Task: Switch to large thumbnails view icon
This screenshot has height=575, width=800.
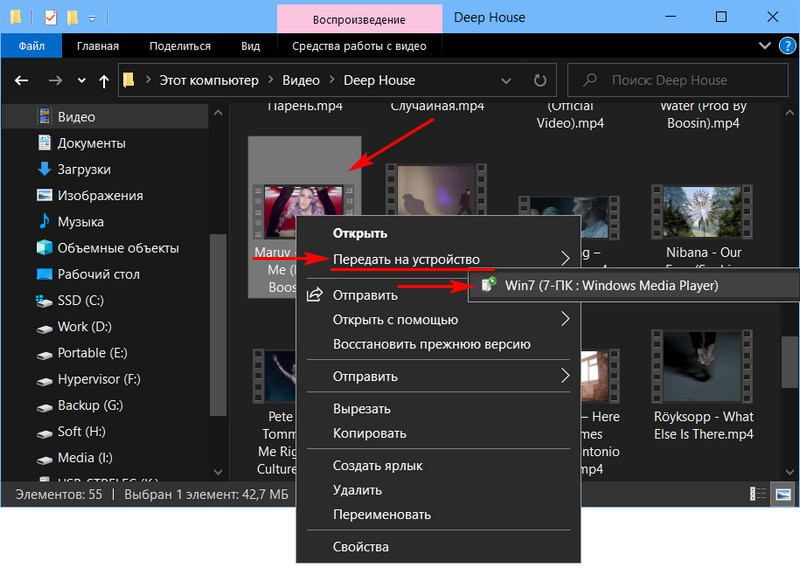Action: (x=783, y=494)
